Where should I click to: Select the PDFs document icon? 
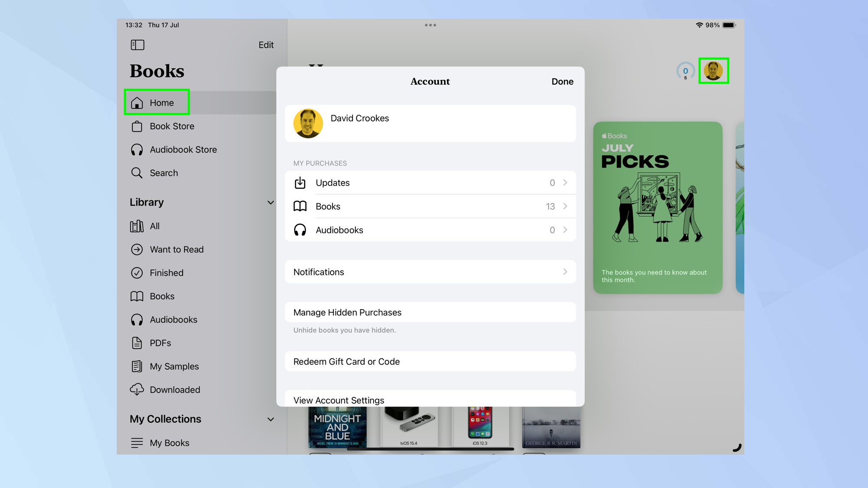(x=137, y=343)
